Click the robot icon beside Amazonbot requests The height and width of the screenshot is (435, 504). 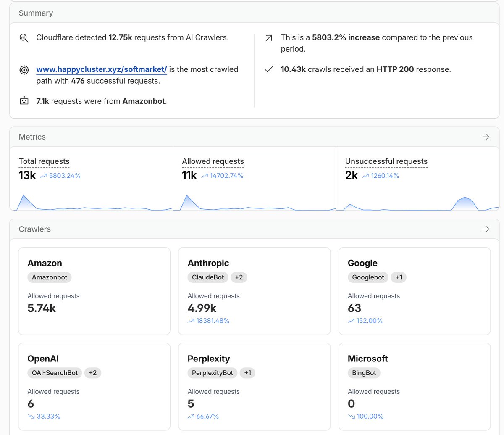[24, 101]
